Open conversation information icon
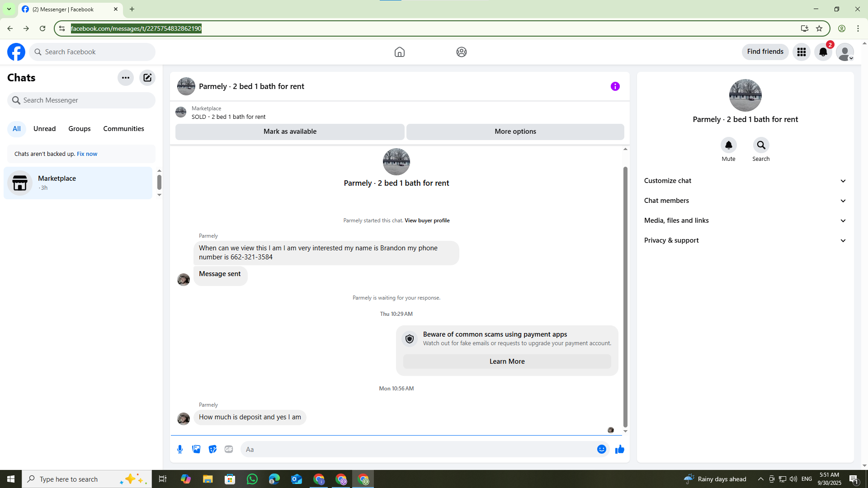868x488 pixels. (615, 86)
